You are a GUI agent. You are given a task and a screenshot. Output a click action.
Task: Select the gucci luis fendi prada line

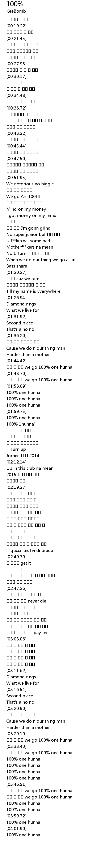point(30,551)
